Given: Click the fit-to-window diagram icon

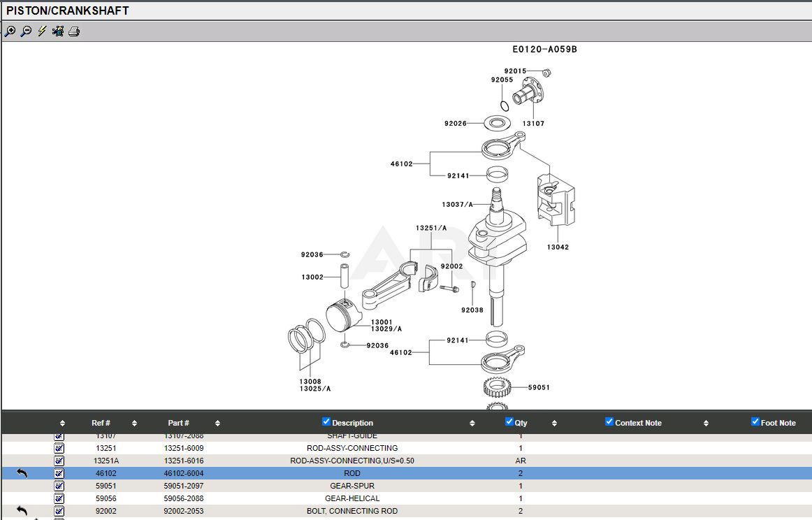Looking at the screenshot, I should click(58, 31).
